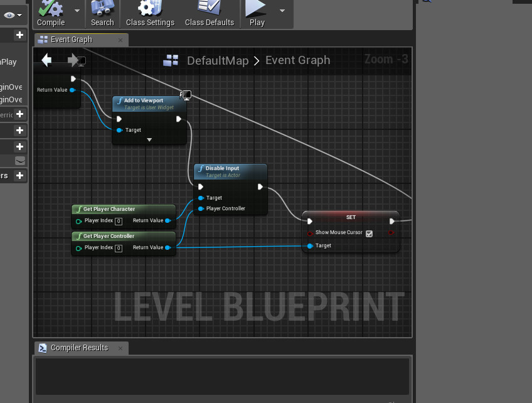The width and height of the screenshot is (532, 403).
Task: Compile the blueprint using the Compile button
Action: [51, 14]
